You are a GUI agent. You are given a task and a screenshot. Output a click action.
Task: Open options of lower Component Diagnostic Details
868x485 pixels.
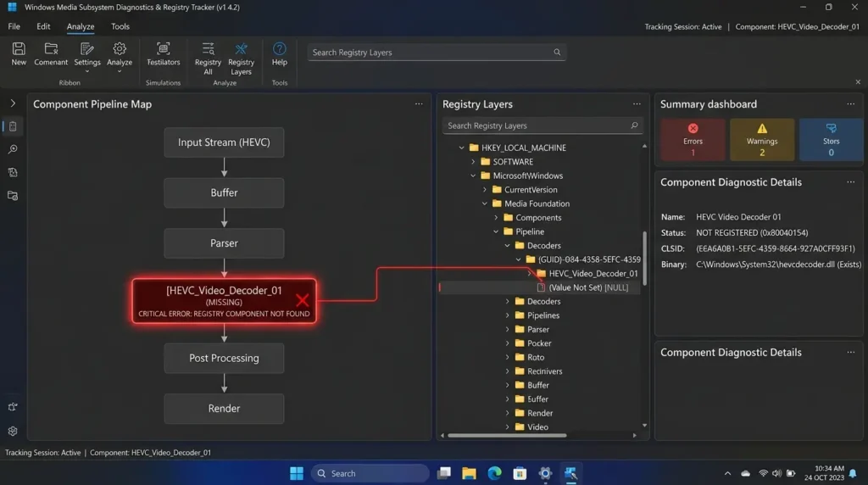click(x=851, y=352)
